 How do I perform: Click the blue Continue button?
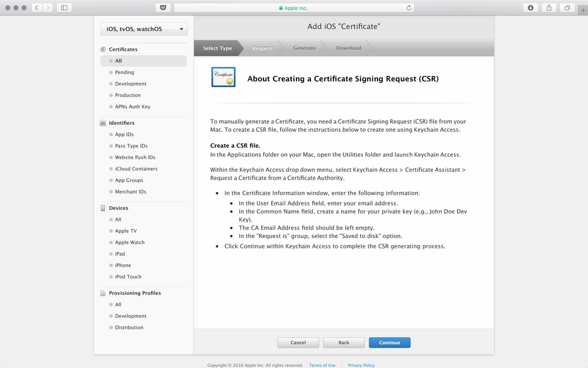click(x=390, y=343)
